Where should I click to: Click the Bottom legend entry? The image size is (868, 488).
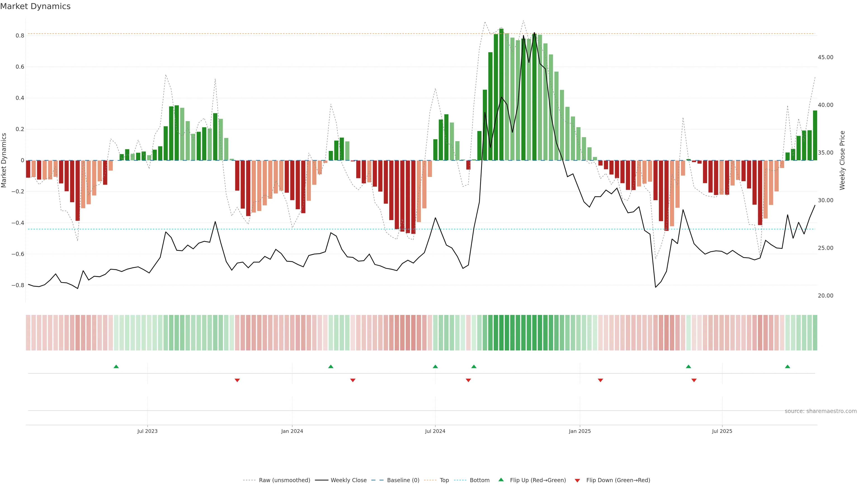point(479,480)
